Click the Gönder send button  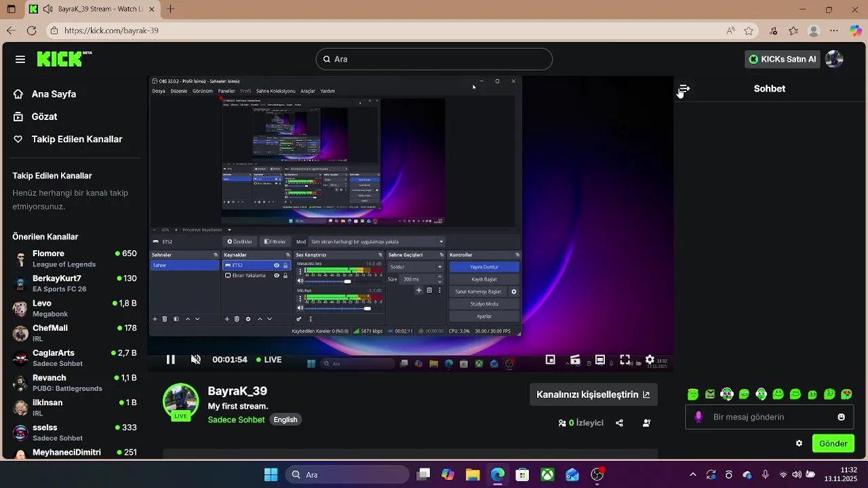click(x=833, y=443)
